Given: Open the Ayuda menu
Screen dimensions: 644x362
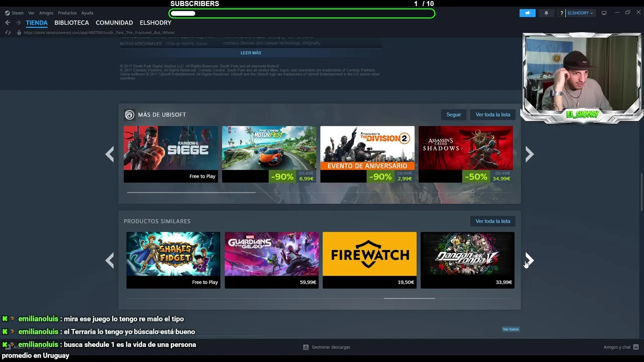Looking at the screenshot, I should (x=88, y=13).
